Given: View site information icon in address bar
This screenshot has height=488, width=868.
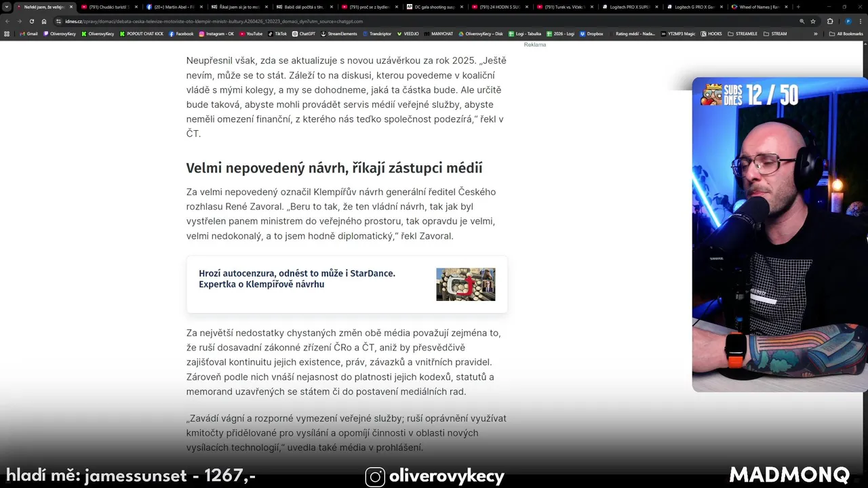Looking at the screenshot, I should coord(58,21).
